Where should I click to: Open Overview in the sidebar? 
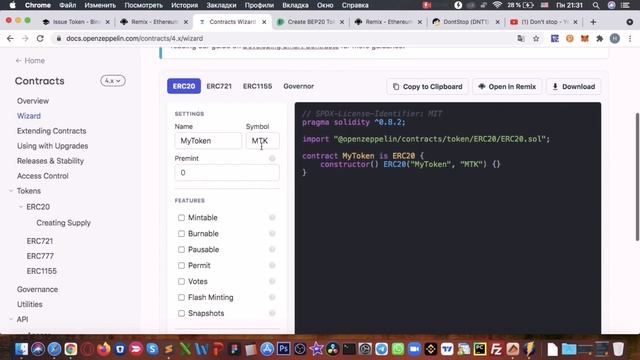tap(33, 101)
